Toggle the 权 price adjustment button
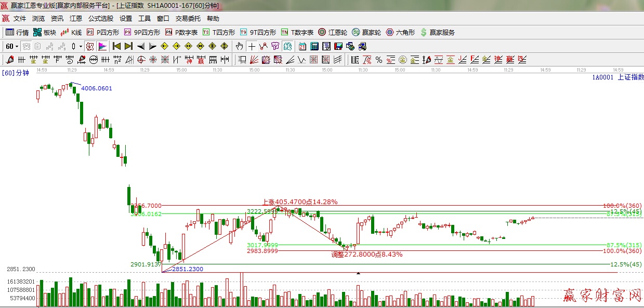 point(90,46)
